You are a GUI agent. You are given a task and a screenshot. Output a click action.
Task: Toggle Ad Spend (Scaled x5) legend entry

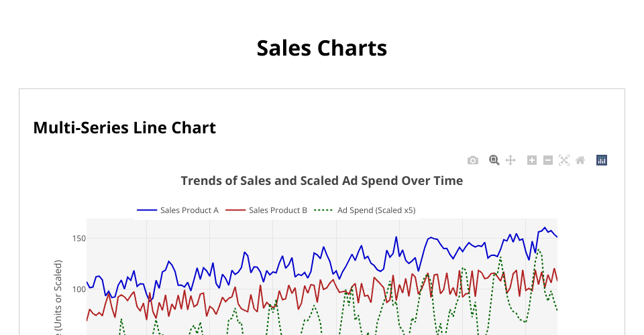click(x=376, y=210)
